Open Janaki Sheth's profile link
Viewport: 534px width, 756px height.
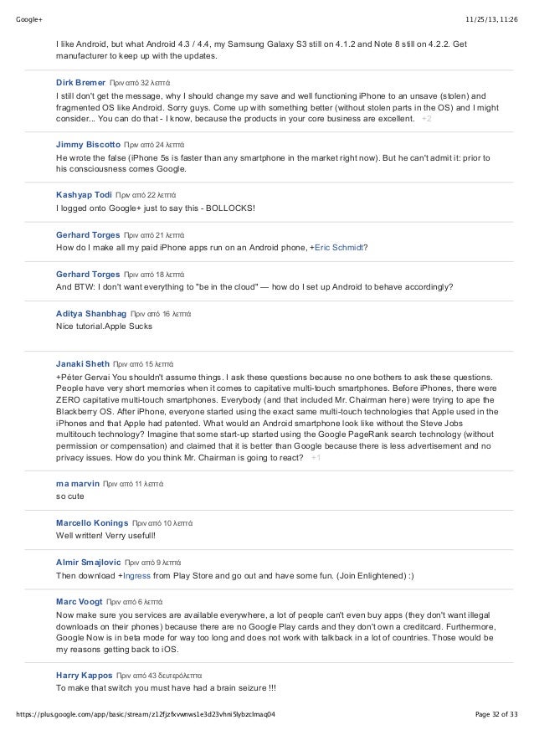[83, 363]
